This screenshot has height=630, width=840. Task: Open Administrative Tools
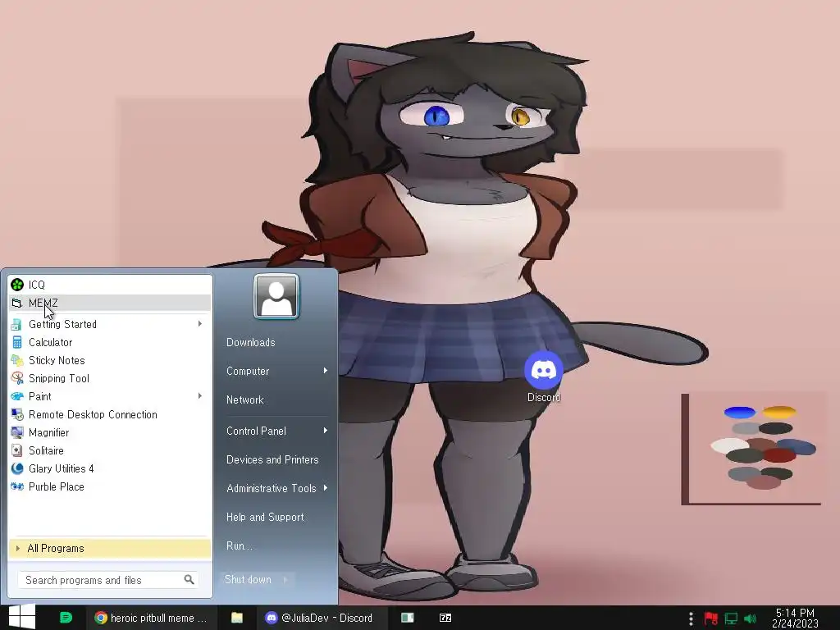point(271,489)
